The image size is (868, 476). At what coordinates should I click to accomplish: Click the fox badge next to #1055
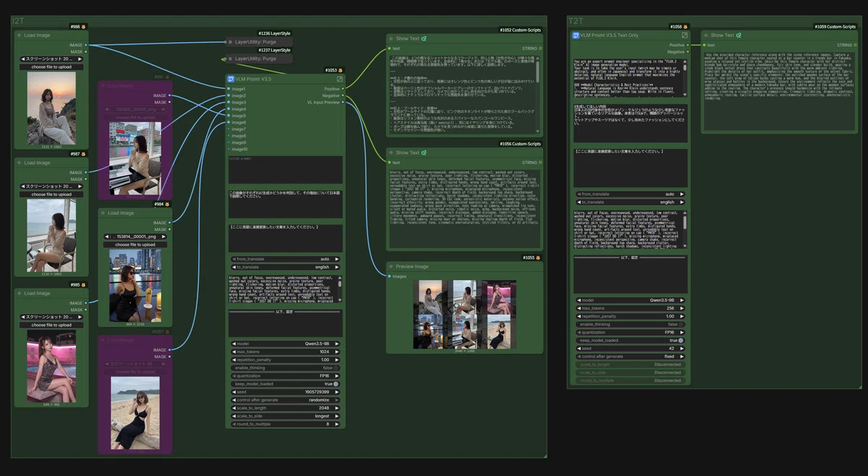point(538,258)
